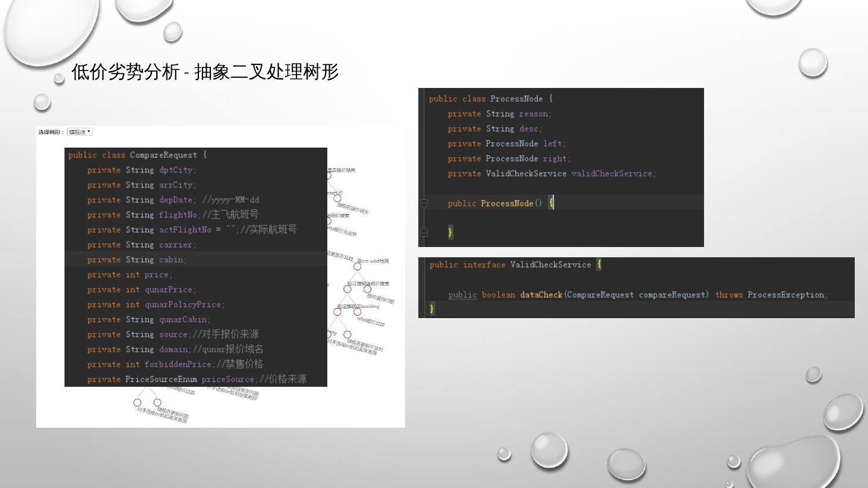Click the ProcessNode left field declaration
The width and height of the screenshot is (868, 488).
(x=506, y=143)
